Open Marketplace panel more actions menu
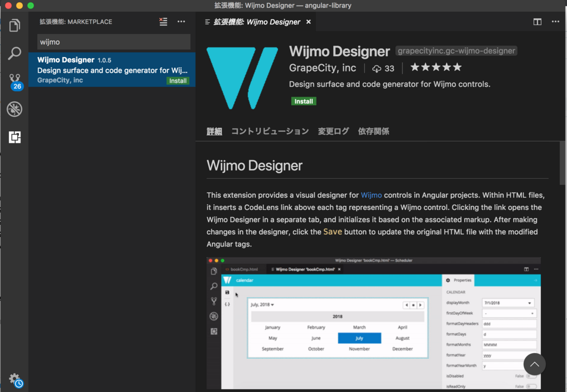 (x=181, y=22)
